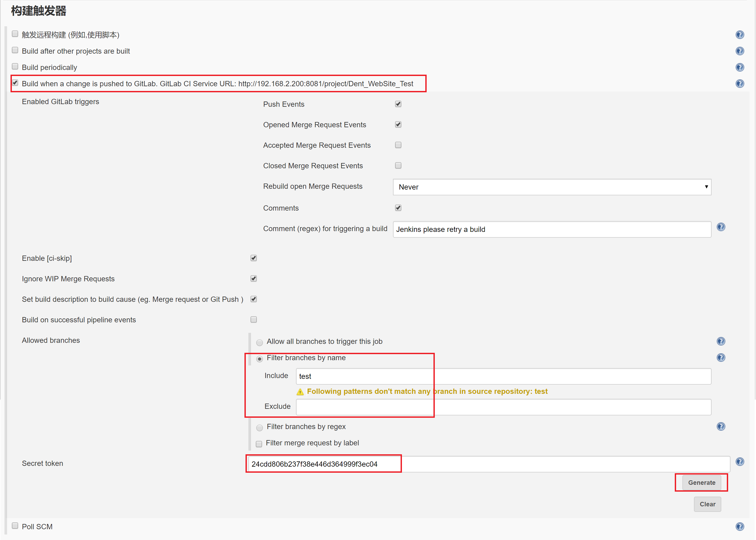Tick Build on successful pipeline events
Viewport: 756px width, 540px height.
point(254,319)
